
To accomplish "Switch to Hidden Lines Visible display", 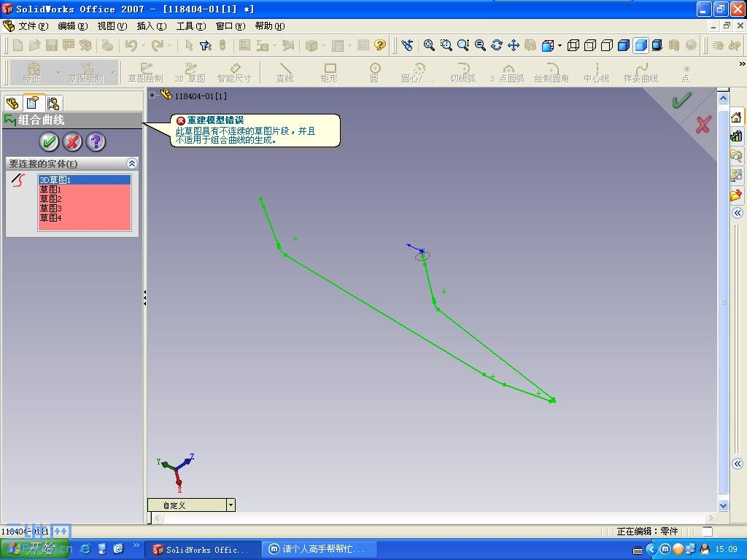I will pyautogui.click(x=589, y=45).
